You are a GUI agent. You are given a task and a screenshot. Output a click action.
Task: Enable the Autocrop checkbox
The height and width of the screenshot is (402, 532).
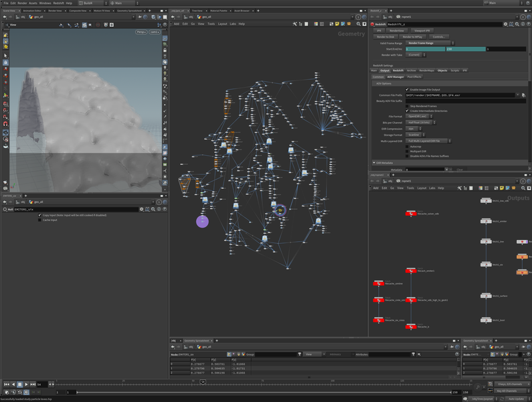(407, 147)
